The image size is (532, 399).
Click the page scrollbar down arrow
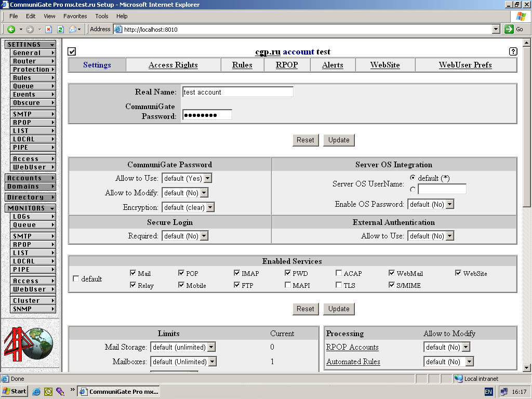click(526, 367)
